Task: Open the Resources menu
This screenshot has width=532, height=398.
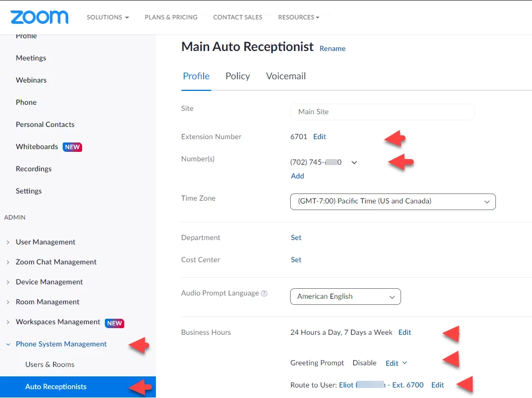Action: coord(298,17)
